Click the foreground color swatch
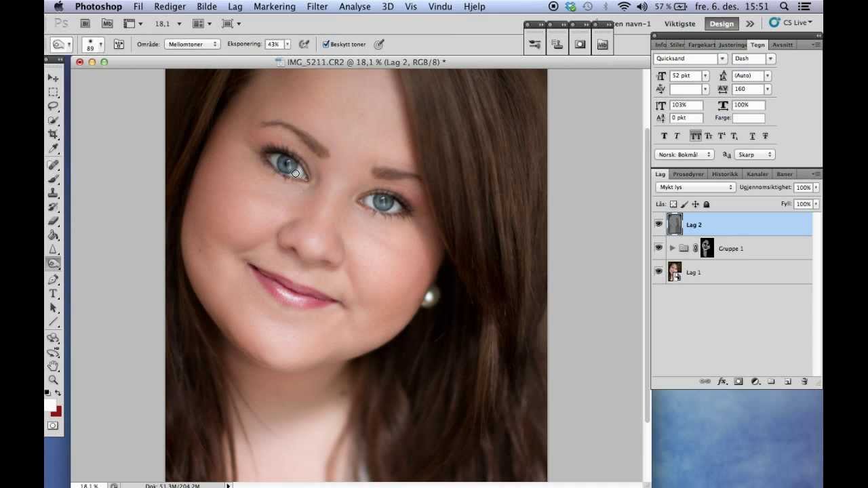Viewport: 868px width, 488px height. pos(50,405)
